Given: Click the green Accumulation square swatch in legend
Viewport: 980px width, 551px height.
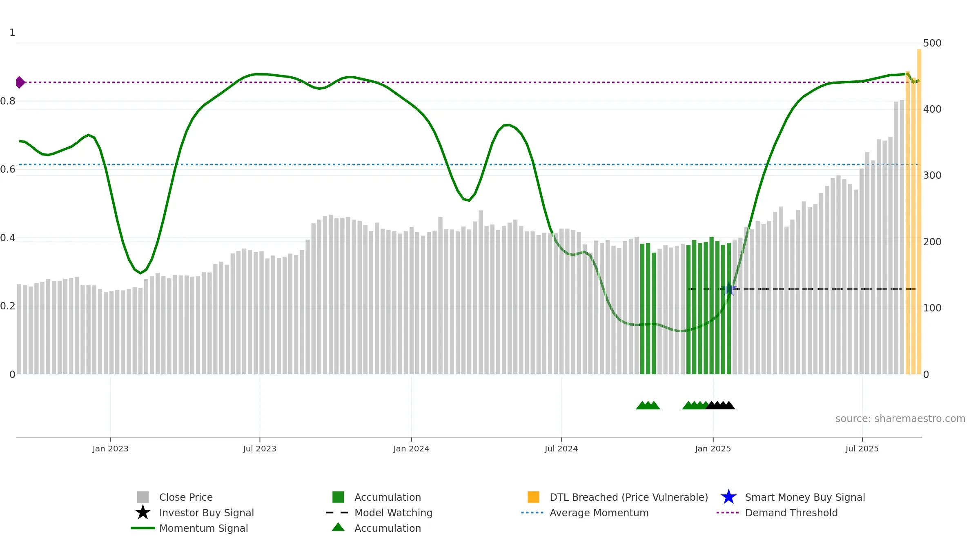Looking at the screenshot, I should click(x=338, y=497).
